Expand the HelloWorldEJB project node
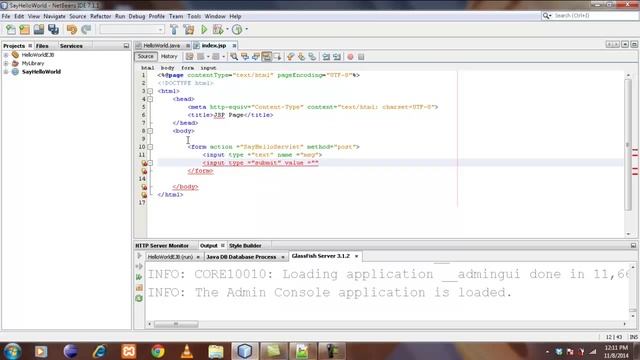The image size is (640, 360). (x=6, y=55)
